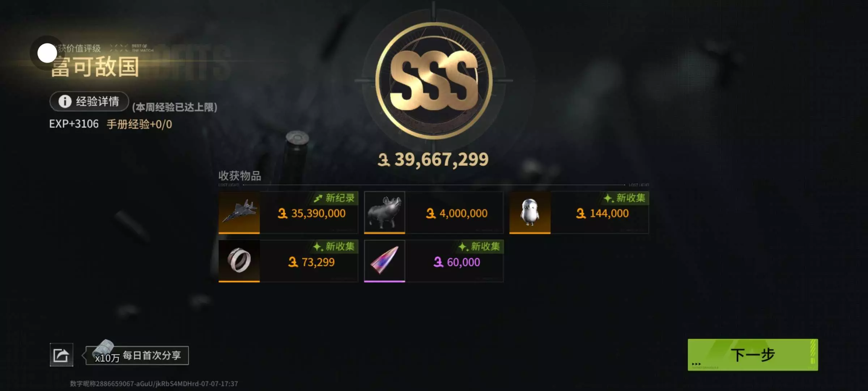Screen dimensions: 868x391
Task: Select the 35,390,000 value entry
Action: click(311, 213)
